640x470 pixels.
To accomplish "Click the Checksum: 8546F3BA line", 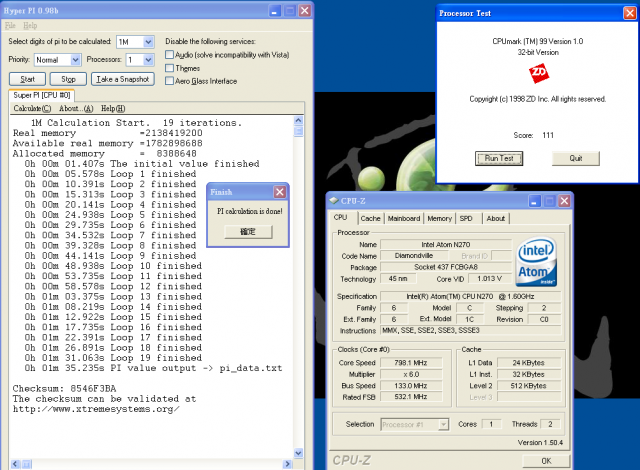I will click(64, 388).
